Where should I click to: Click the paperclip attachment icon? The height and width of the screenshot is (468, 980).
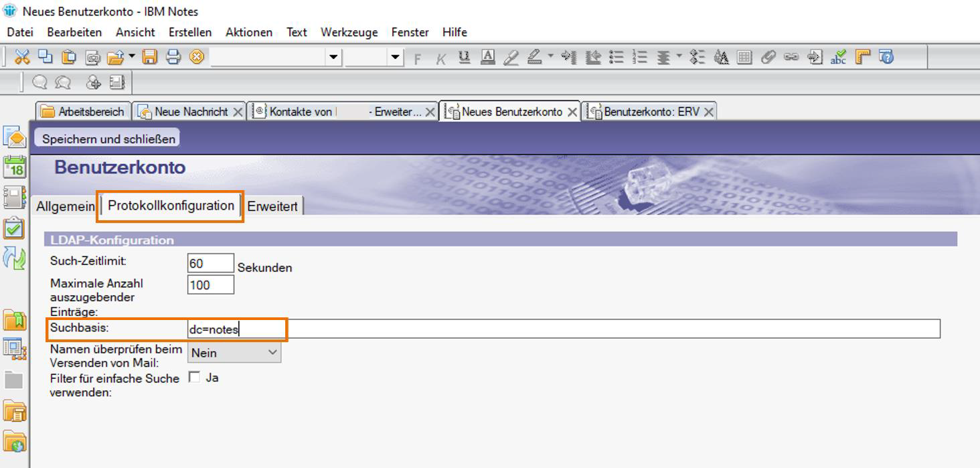[768, 57]
